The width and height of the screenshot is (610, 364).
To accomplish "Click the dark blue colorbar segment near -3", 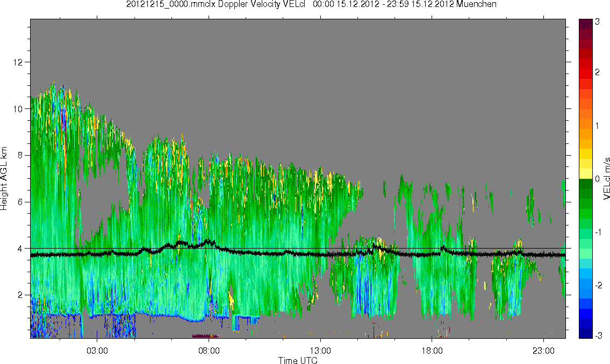I will (x=586, y=333).
